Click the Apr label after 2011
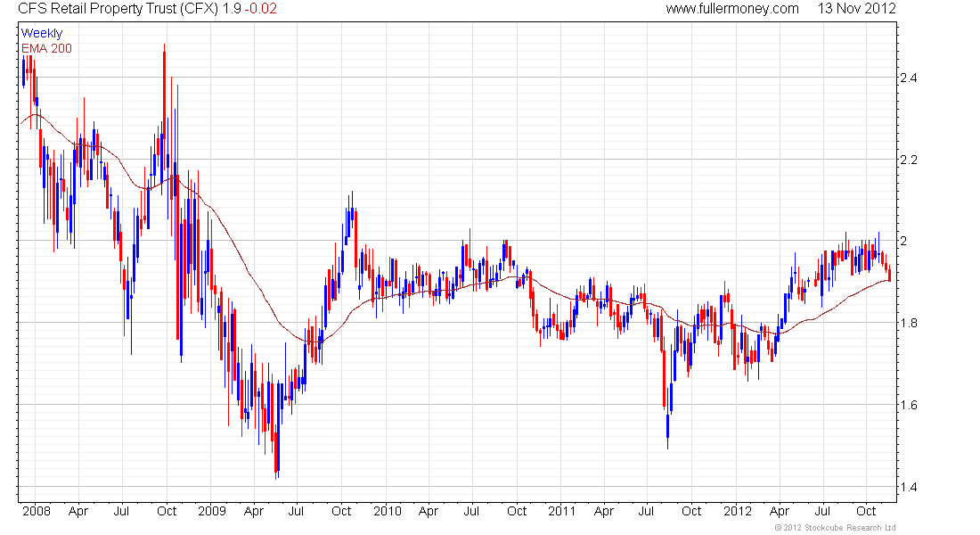 point(604,511)
